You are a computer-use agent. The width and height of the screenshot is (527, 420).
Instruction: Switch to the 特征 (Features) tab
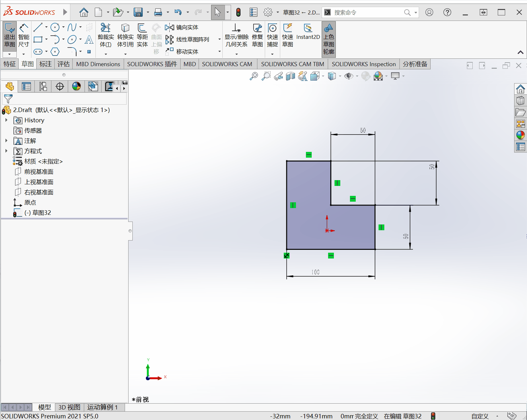(x=10, y=64)
